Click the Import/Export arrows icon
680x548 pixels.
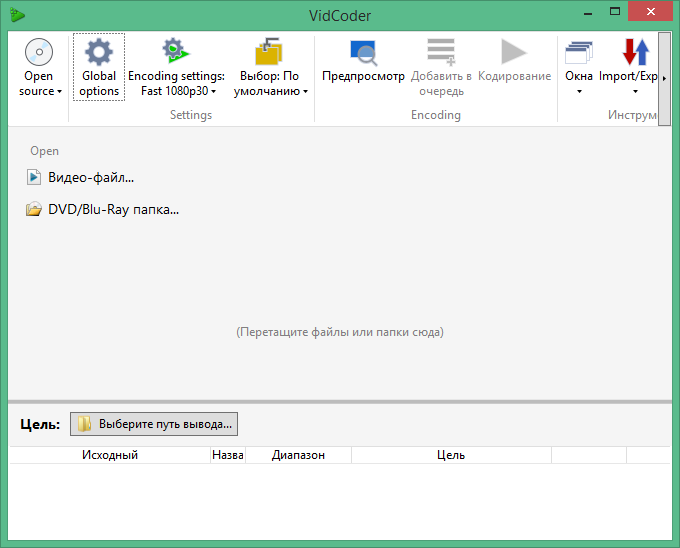coord(636,52)
